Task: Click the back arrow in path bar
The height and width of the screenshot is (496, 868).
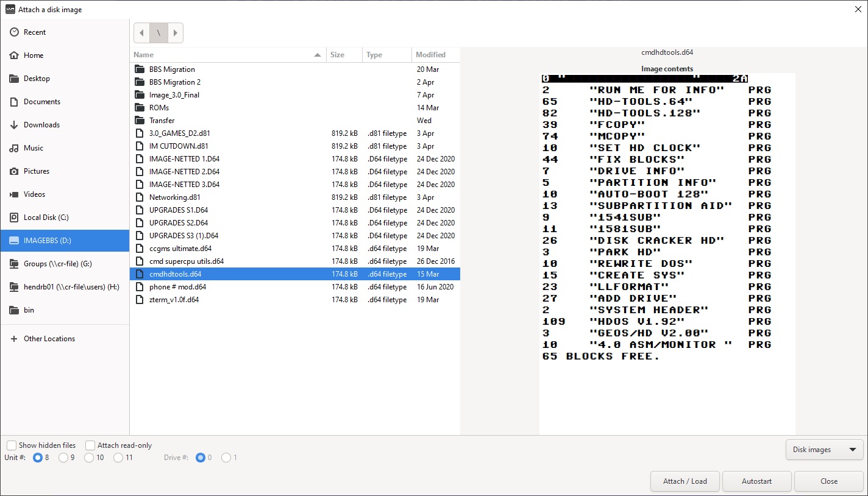Action: click(x=141, y=33)
